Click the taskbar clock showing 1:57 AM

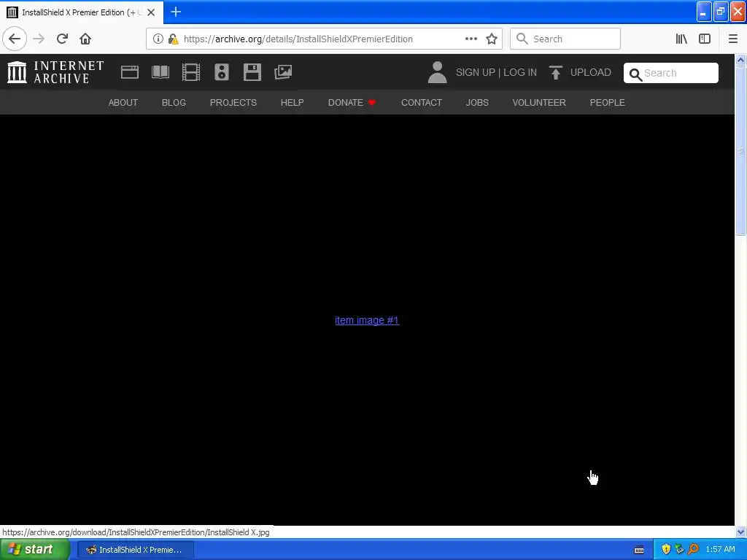tap(720, 550)
